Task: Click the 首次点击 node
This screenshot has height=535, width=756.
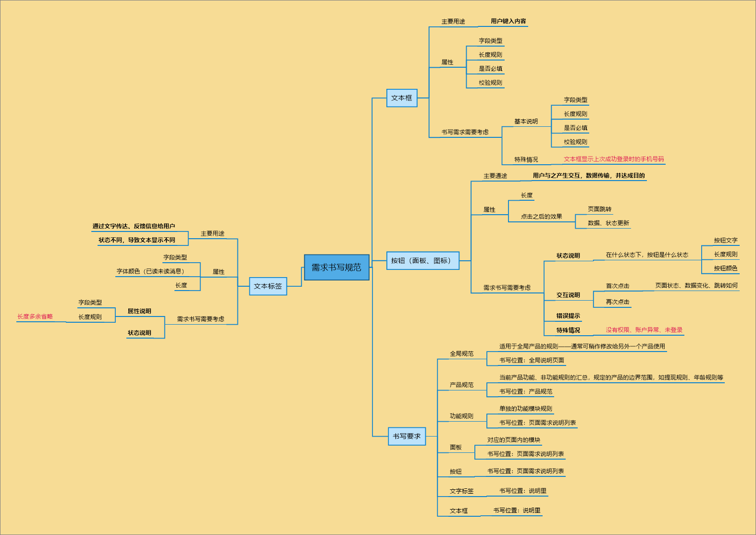Action: point(617,286)
